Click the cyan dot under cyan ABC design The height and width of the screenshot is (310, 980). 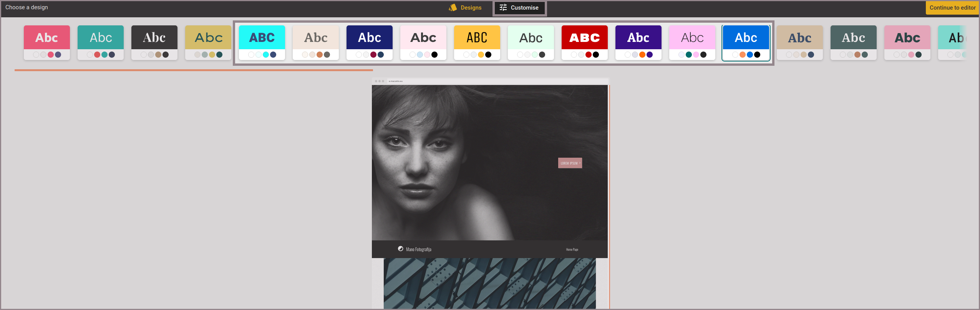(265, 55)
